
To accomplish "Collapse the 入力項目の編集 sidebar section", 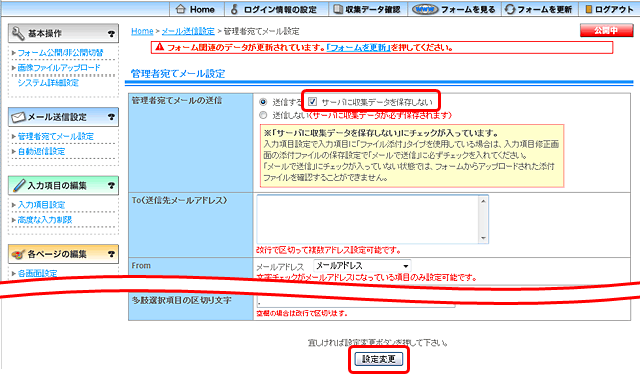I will click(63, 186).
